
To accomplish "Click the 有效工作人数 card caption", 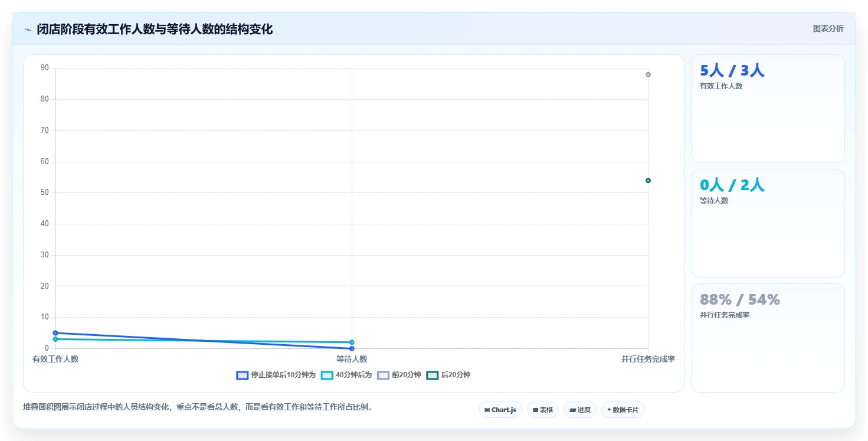I will pos(721,86).
